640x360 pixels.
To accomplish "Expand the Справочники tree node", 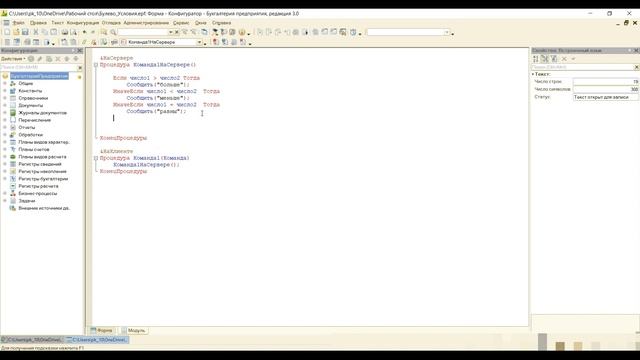I will 5,98.
